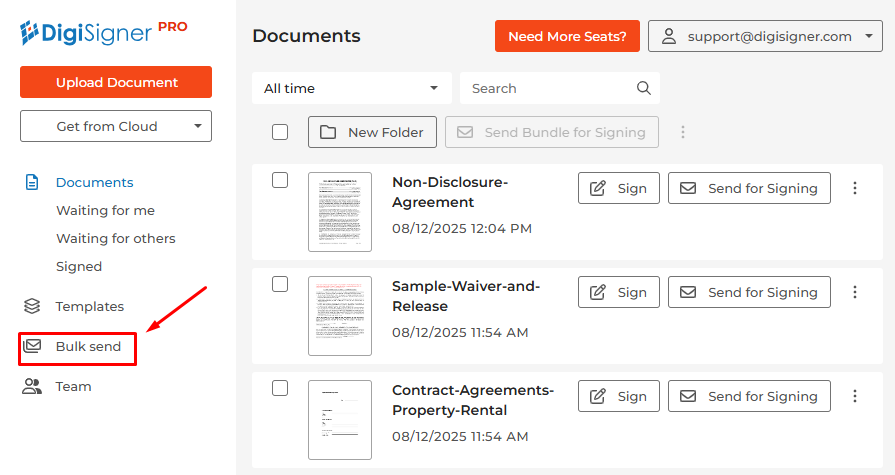The width and height of the screenshot is (895, 475).
Task: Click the search magnifier icon
Action: click(643, 88)
